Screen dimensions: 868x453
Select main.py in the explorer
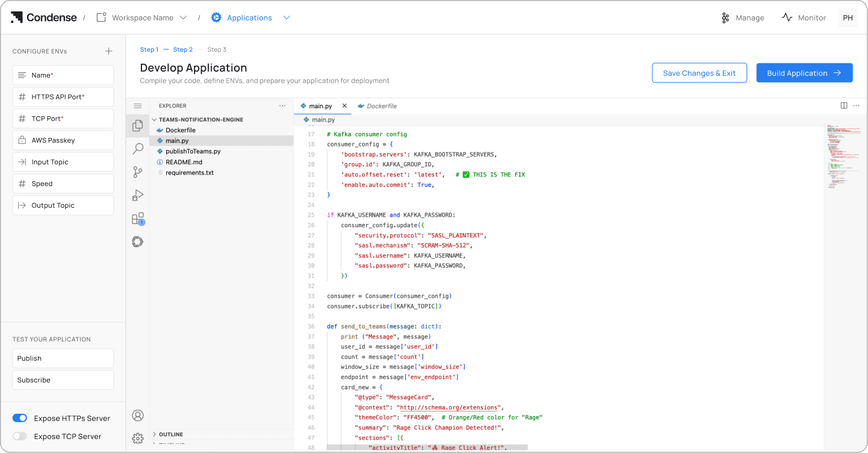click(x=222, y=140)
